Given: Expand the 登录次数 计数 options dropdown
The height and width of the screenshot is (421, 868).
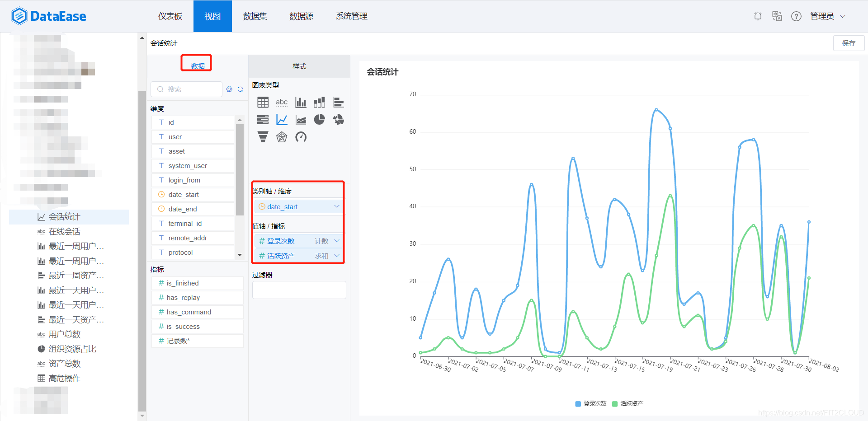Looking at the screenshot, I should point(336,241).
